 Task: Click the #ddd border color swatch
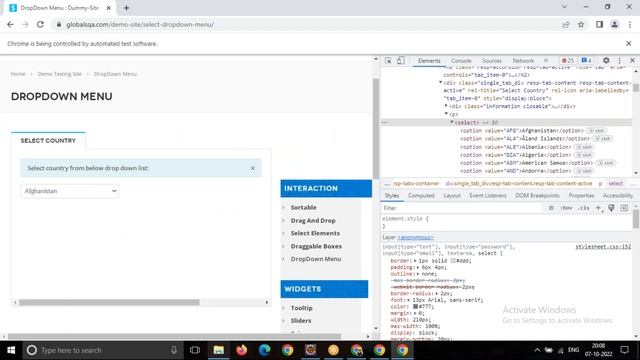pyautogui.click(x=453, y=260)
